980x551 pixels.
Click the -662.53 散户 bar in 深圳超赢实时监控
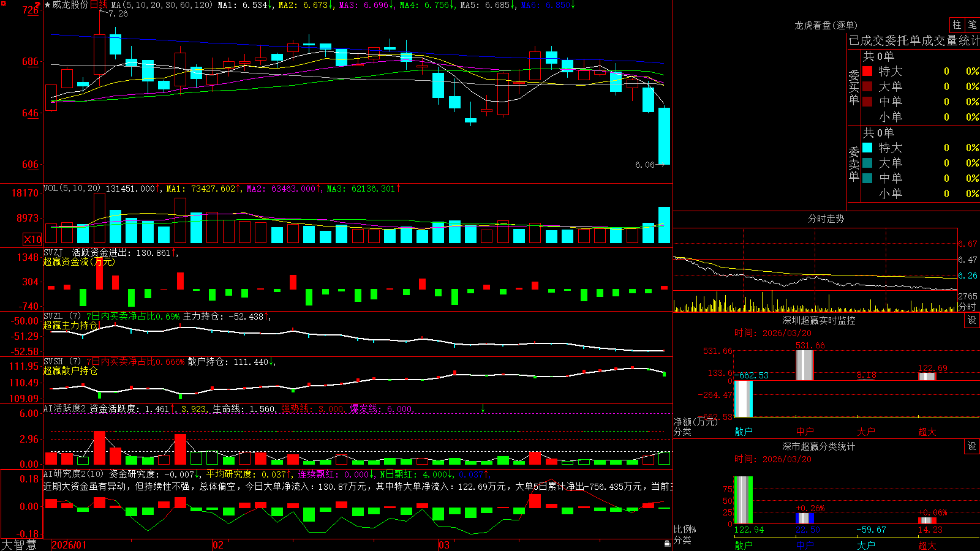[744, 399]
